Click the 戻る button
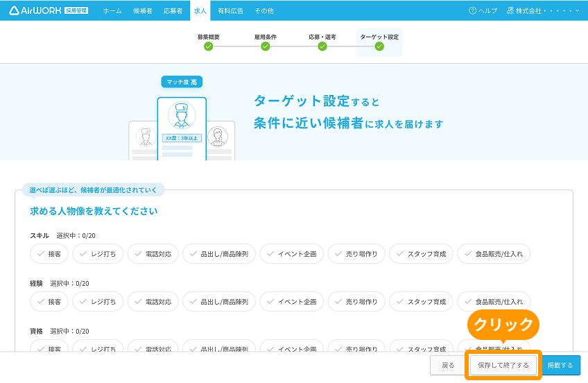Viewport: 588px width, 383px height. coord(447,366)
